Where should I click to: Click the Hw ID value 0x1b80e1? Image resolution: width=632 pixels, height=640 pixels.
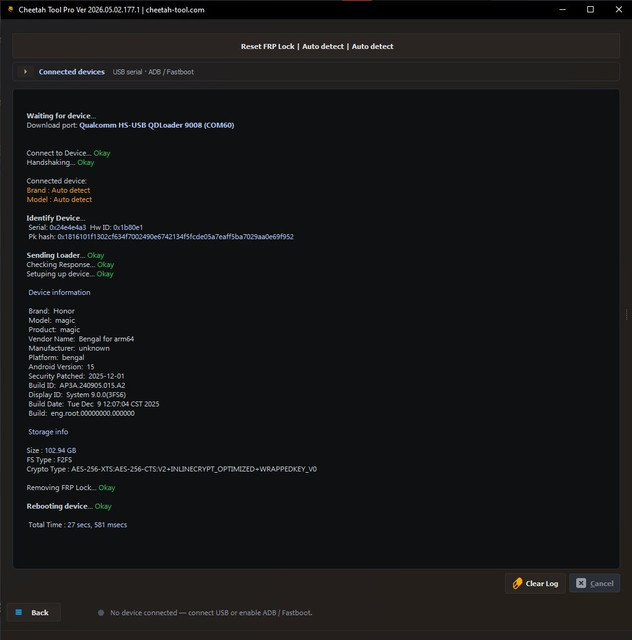128,227
